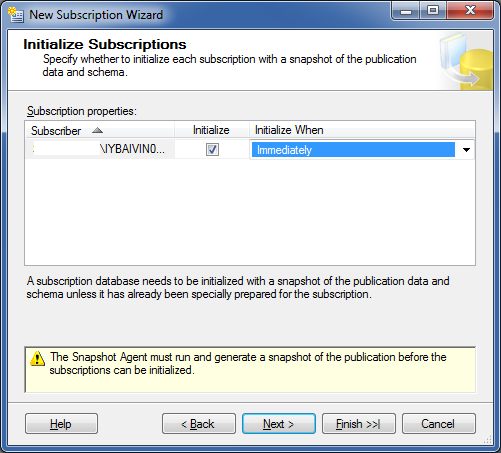Maximize the wizard window
The height and width of the screenshot is (453, 501).
pyautogui.click(x=433, y=11)
